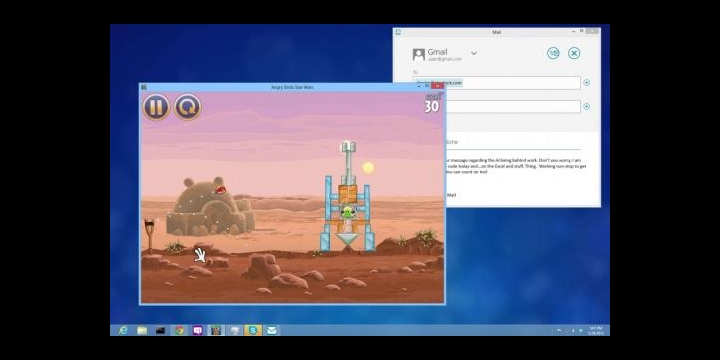Expand the Gmail account dropdown chevron
The image size is (720, 360).
(474, 53)
